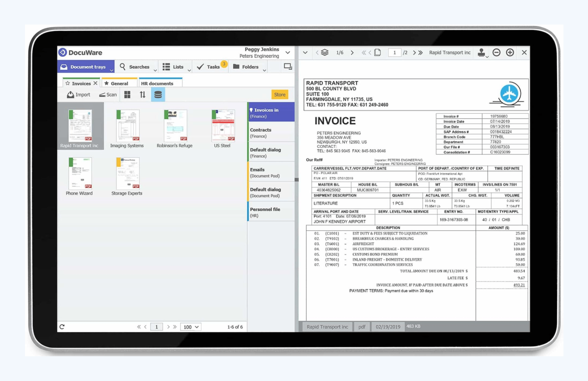Show previous document in the viewer

pyautogui.click(x=317, y=53)
